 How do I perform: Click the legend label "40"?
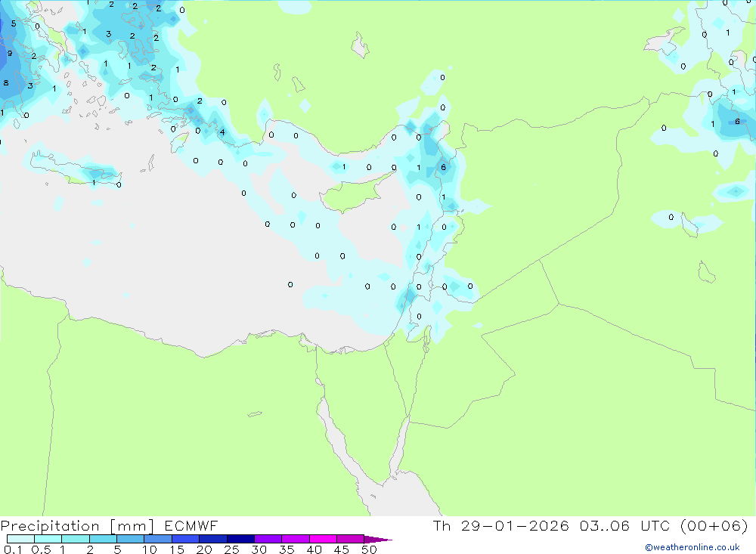coord(314,549)
